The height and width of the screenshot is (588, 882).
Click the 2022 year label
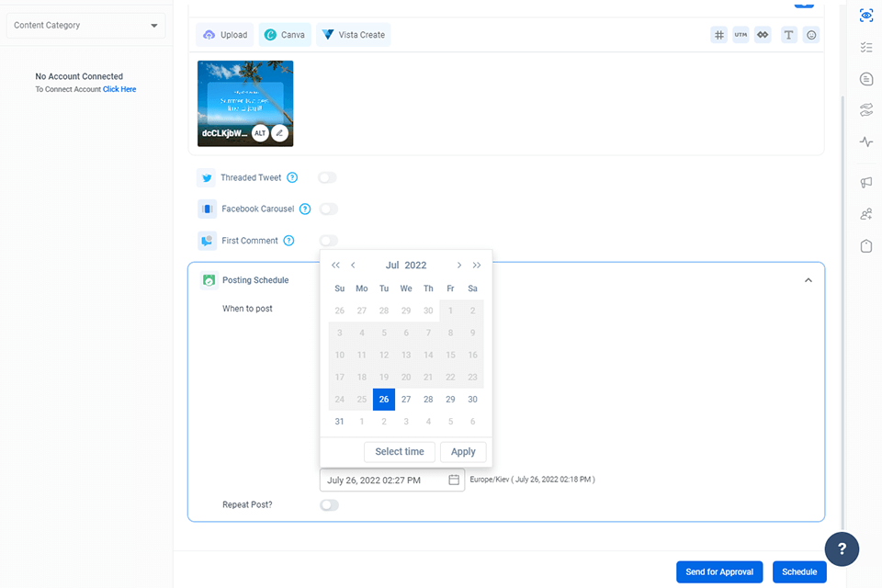(415, 265)
